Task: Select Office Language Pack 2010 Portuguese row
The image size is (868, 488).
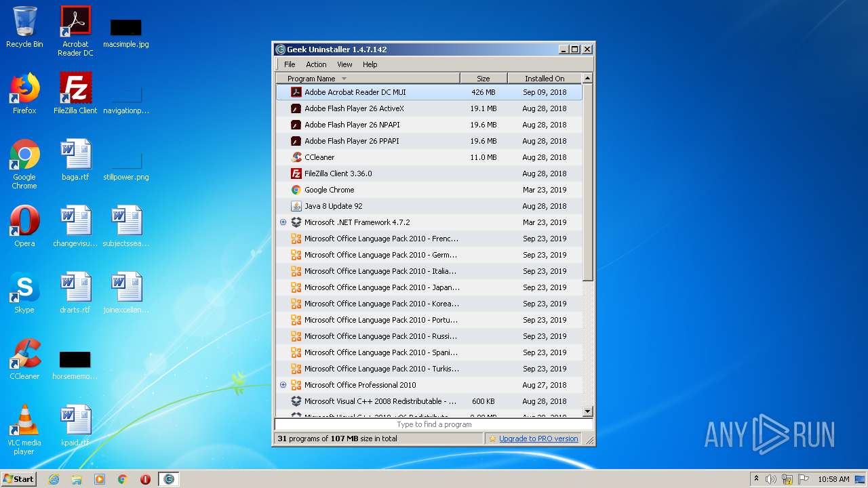Action: [x=429, y=320]
